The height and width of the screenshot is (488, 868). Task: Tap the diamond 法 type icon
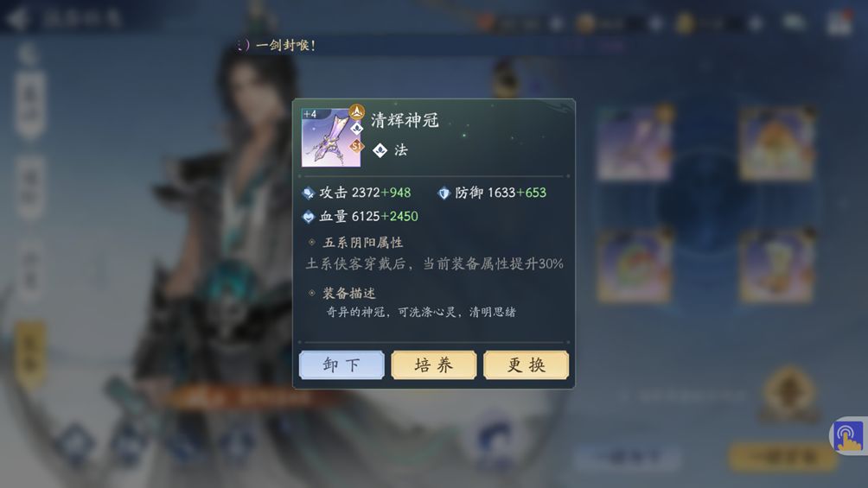point(380,150)
